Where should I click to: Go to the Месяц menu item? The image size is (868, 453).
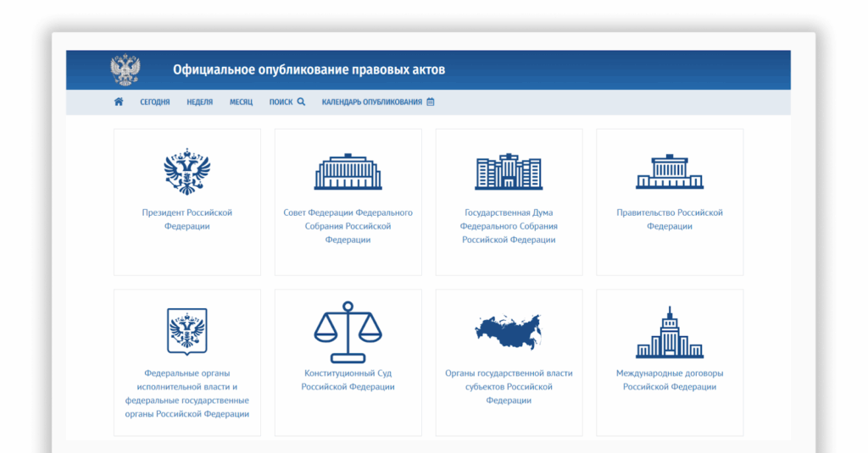click(241, 102)
